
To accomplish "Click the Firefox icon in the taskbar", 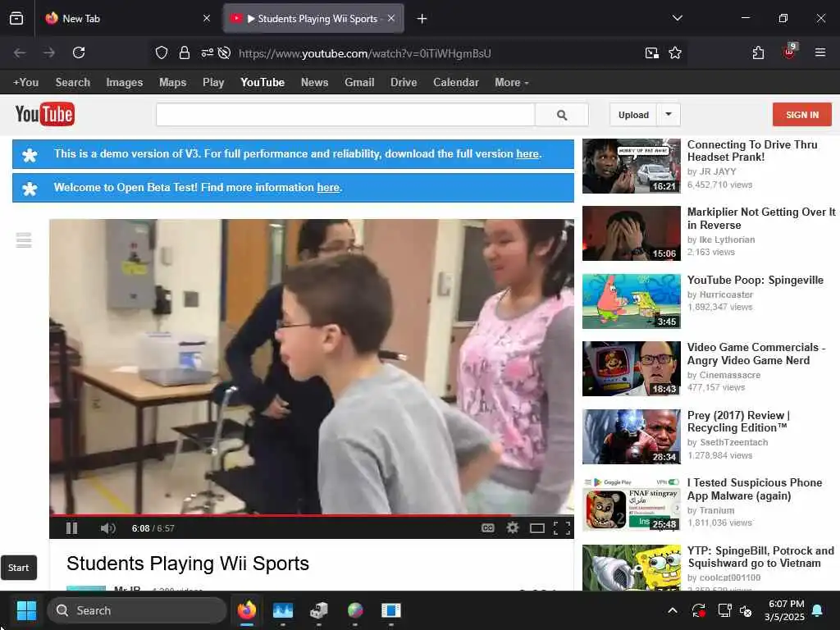I will [247, 610].
